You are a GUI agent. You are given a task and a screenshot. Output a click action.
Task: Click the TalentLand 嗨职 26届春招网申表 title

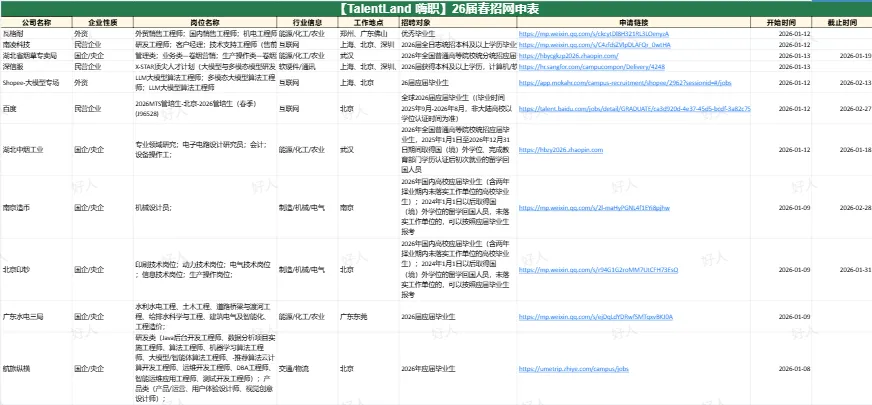click(439, 8)
